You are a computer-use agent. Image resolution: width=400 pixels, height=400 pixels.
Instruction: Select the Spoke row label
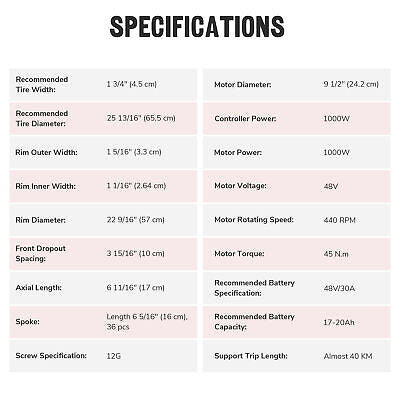tap(27, 322)
